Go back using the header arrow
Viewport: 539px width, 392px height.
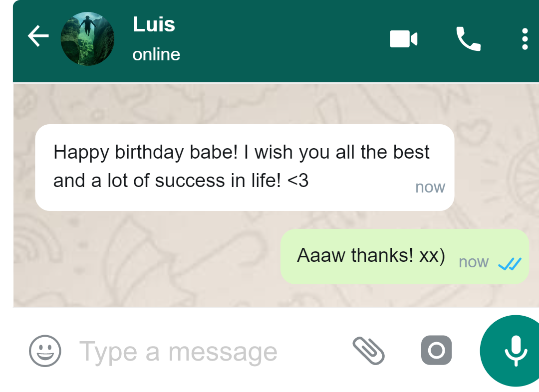click(38, 37)
